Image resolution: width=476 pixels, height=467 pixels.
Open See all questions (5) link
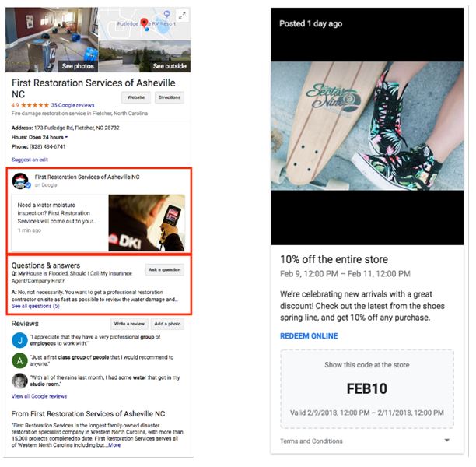[x=36, y=306]
